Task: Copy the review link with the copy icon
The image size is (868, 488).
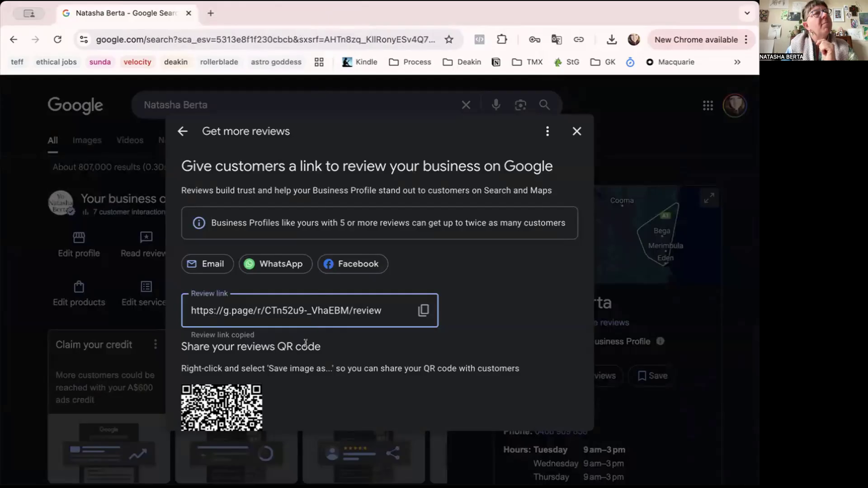Action: click(423, 310)
